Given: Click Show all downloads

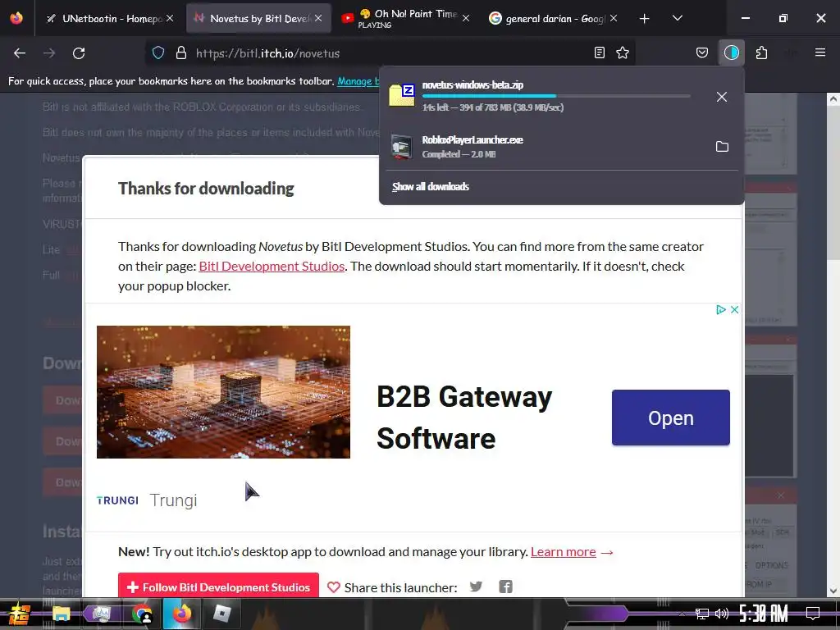Looking at the screenshot, I should [x=430, y=186].
